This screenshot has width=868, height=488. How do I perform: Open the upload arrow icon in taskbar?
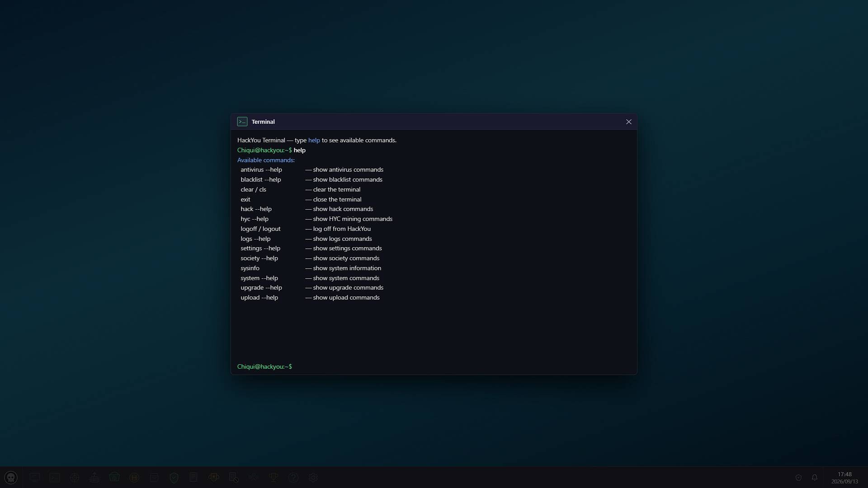[94, 478]
